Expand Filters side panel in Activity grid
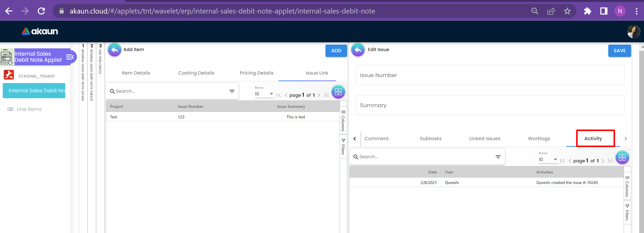 tap(627, 213)
